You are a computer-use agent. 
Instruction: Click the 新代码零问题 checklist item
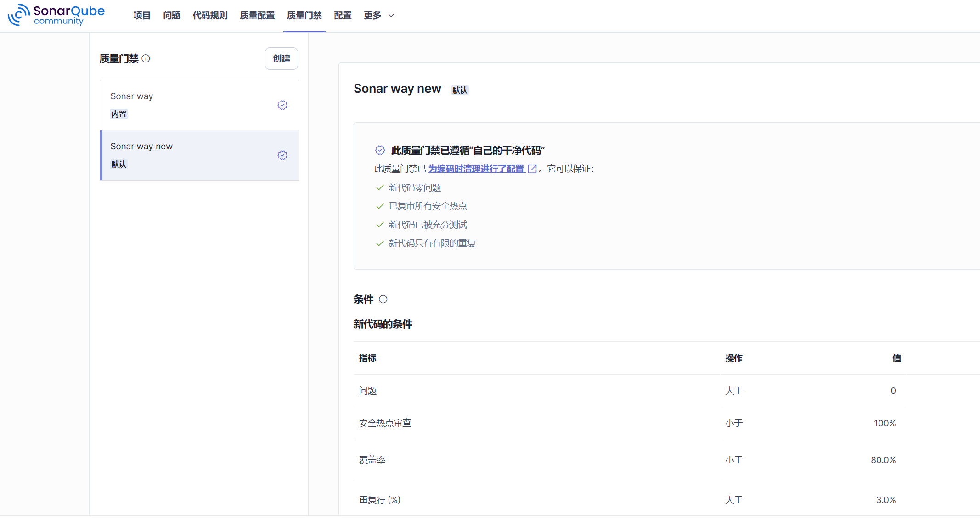tap(415, 187)
